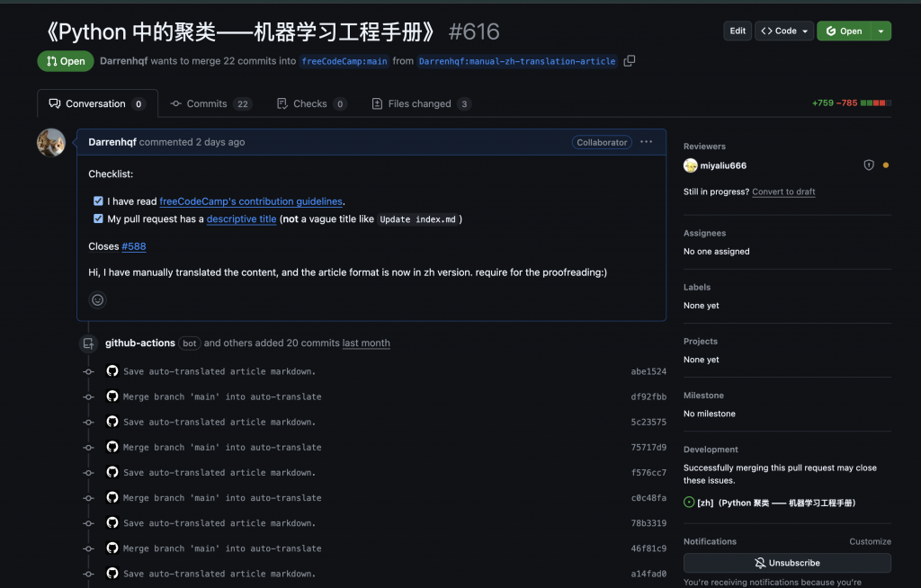
Task: Click the green Open pull request badge
Action: pos(65,61)
